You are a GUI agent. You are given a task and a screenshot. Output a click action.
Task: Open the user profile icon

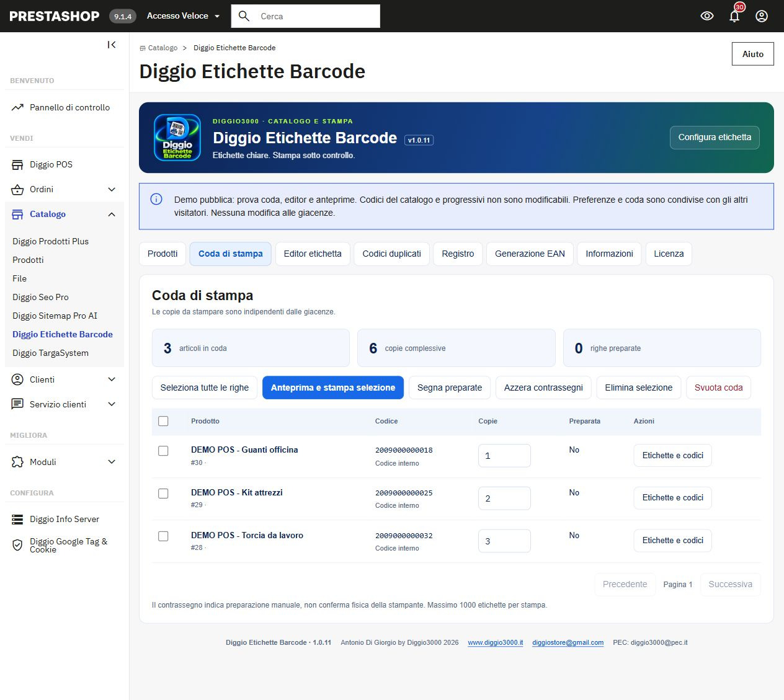click(762, 16)
